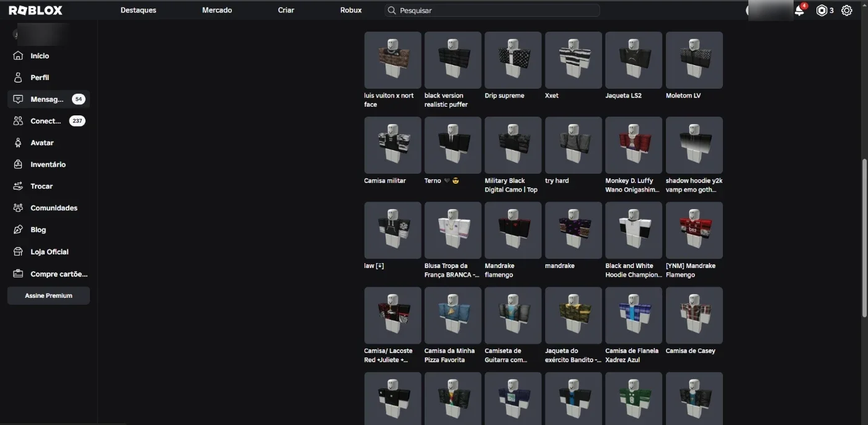Open the Criar tab
This screenshot has height=425, width=868.
286,11
